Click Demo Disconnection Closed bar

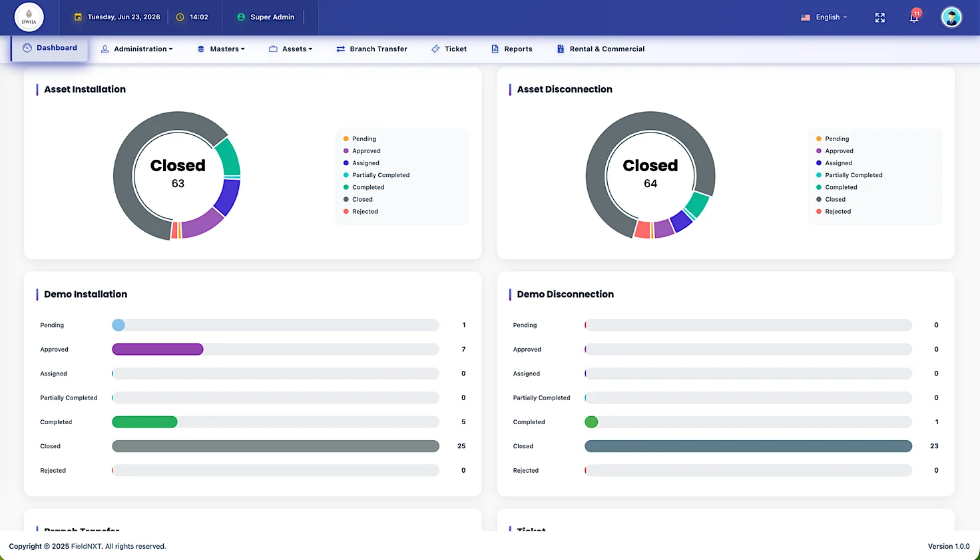[748, 446]
